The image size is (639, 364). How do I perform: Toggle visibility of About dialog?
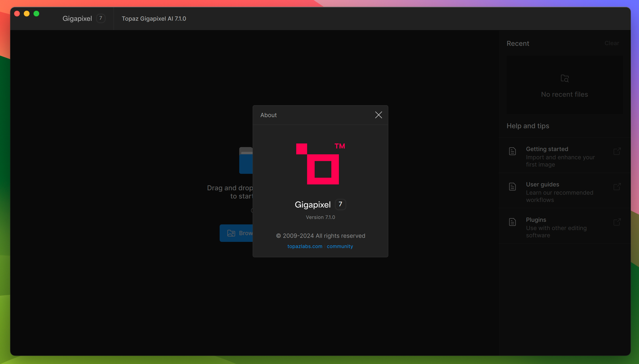point(378,115)
